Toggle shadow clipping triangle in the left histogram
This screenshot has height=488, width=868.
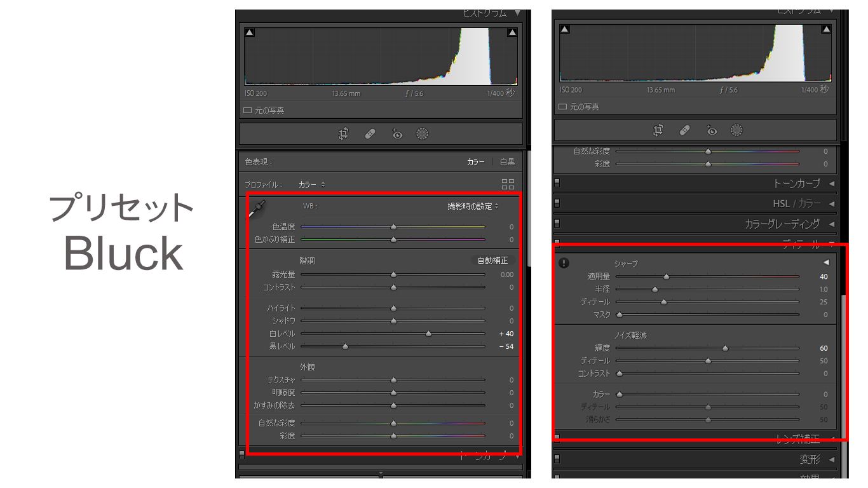(249, 32)
